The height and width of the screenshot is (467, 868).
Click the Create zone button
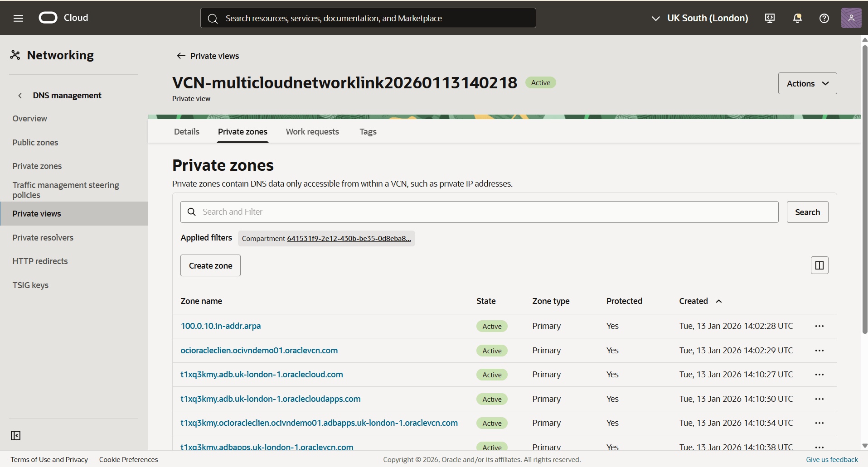pyautogui.click(x=210, y=265)
